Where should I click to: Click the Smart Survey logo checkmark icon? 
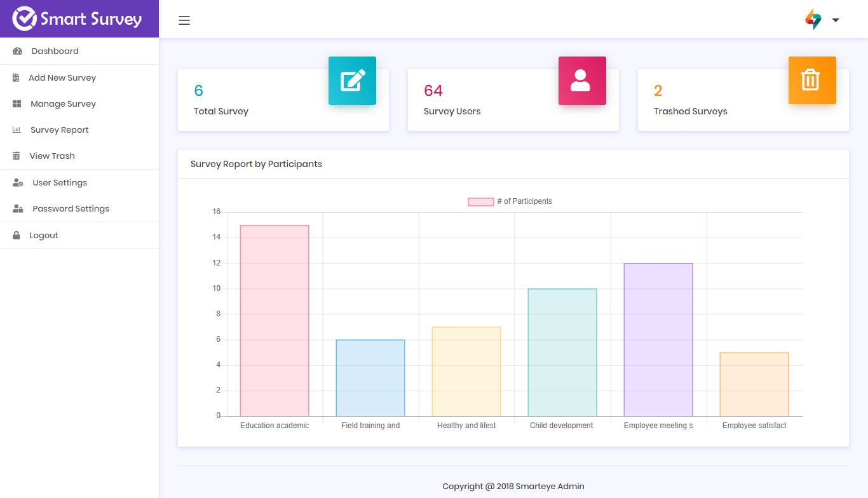pos(25,18)
